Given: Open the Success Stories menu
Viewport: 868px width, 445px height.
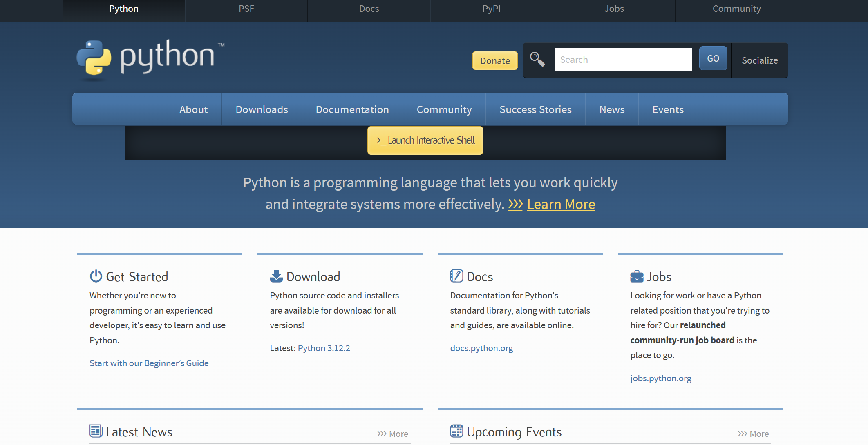Looking at the screenshot, I should pos(536,109).
